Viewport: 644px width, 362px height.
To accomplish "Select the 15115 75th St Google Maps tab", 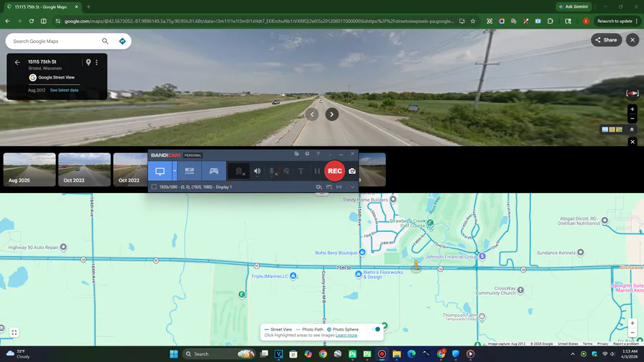I will [42, 6].
